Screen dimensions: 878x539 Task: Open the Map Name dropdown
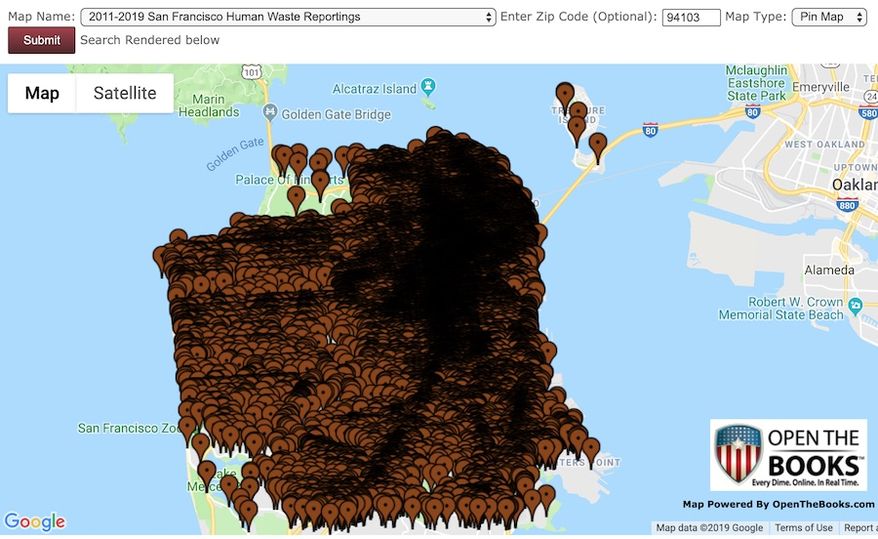(288, 17)
